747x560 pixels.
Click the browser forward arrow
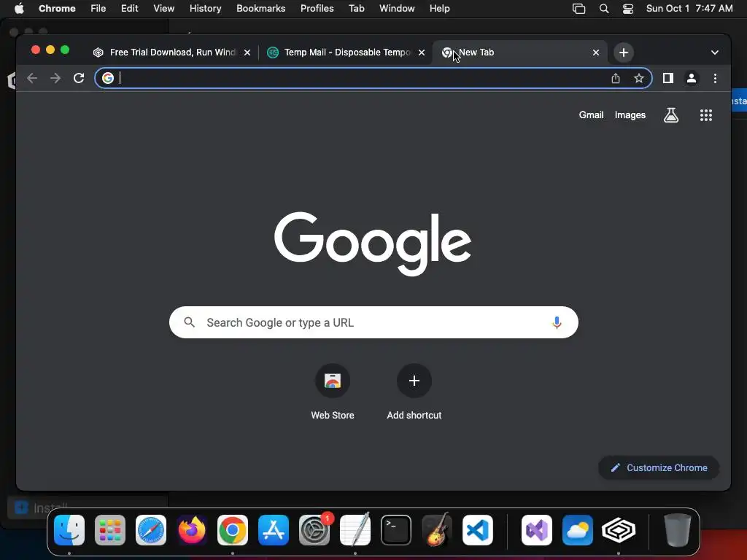(55, 78)
